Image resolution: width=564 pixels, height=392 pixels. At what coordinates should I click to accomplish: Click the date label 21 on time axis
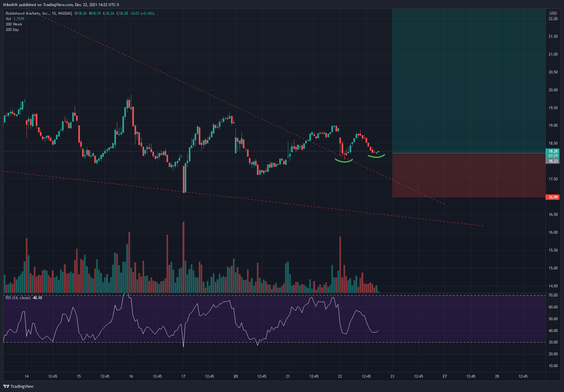[x=288, y=376]
